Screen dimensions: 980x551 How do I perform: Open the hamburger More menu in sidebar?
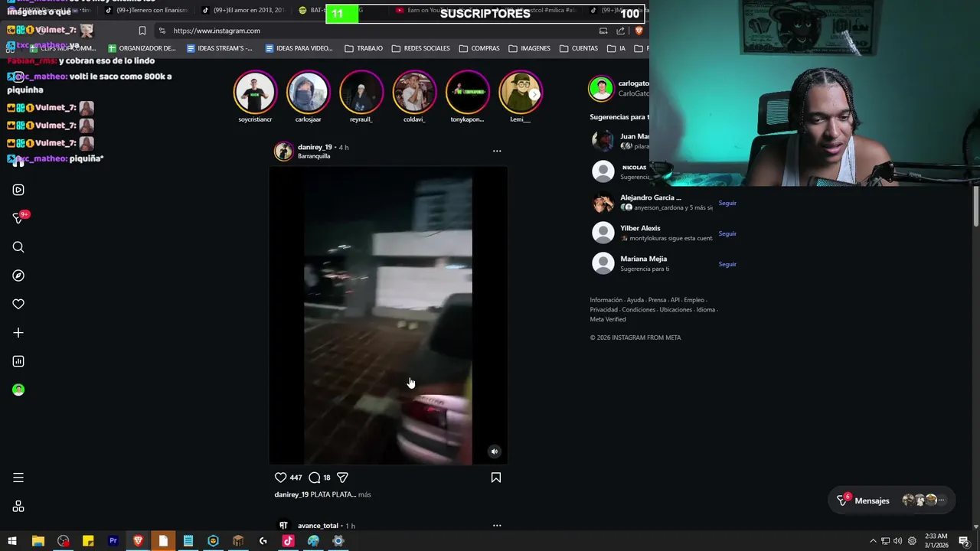click(x=18, y=478)
